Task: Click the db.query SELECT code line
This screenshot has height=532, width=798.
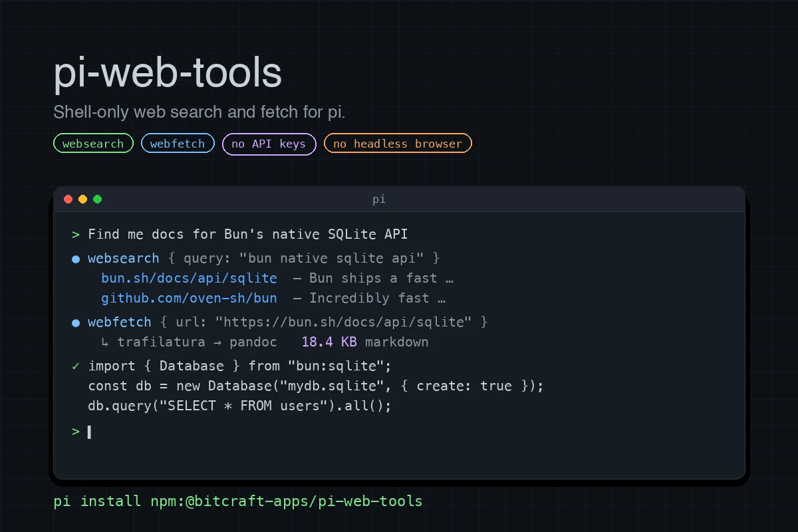Action: 240,406
